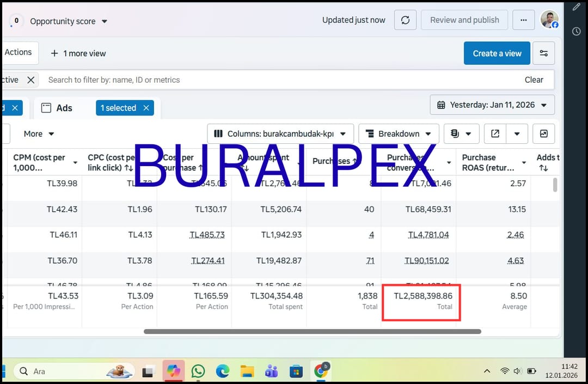This screenshot has height=384, width=588.
Task: Click the TL4,781.04 conversion value link
Action: 428,235
